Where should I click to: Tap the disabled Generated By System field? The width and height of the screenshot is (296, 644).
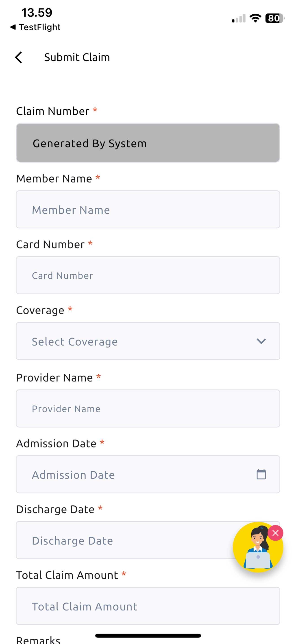coord(148,143)
